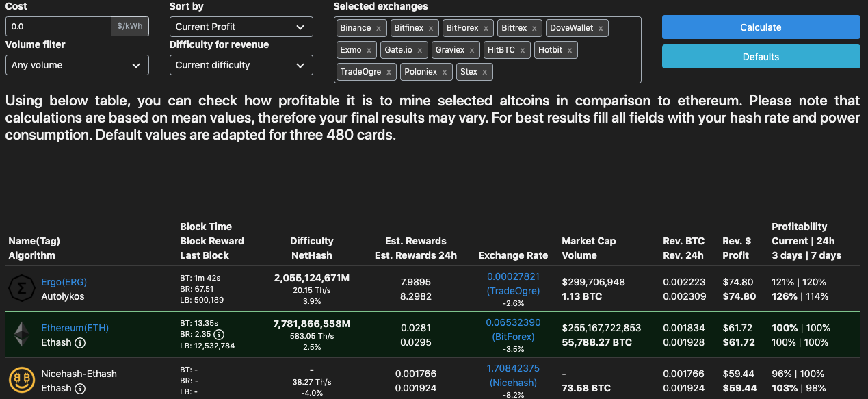Remove TradeOgre exchange tag
The width and height of the screenshot is (868, 399).
(x=389, y=73)
